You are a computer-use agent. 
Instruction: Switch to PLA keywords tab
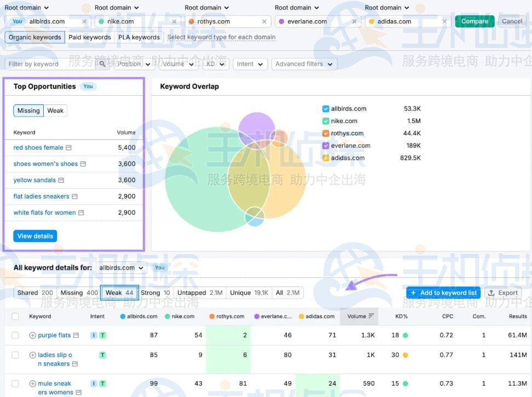click(x=139, y=37)
